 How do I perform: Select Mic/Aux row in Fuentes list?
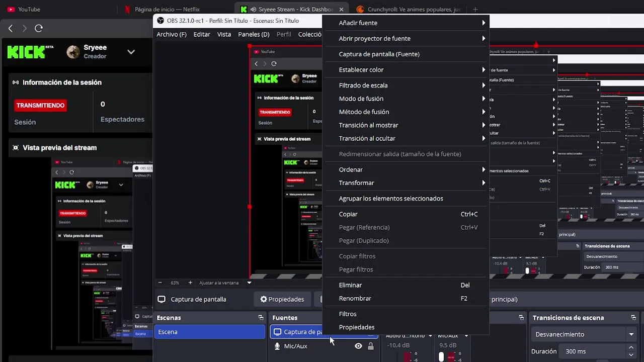click(324, 346)
